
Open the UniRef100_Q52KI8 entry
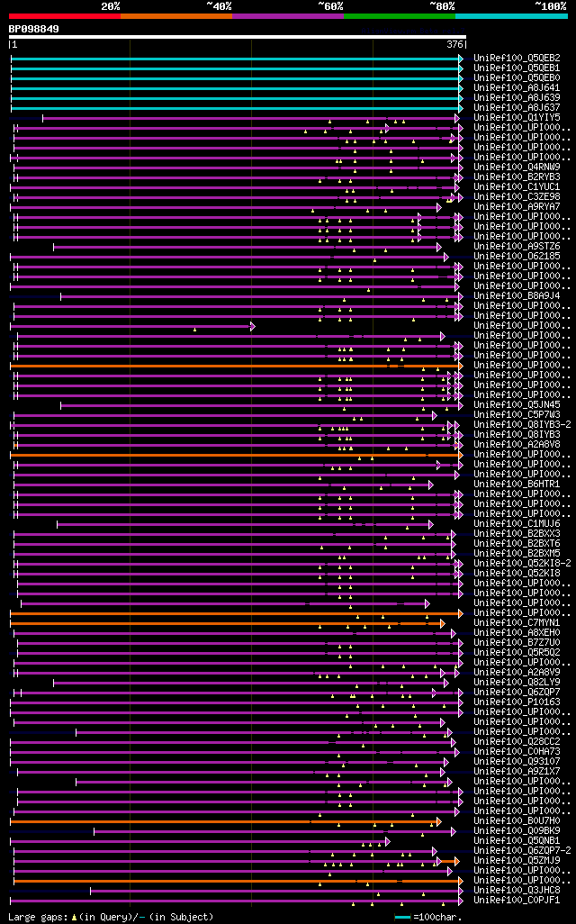pos(517,573)
